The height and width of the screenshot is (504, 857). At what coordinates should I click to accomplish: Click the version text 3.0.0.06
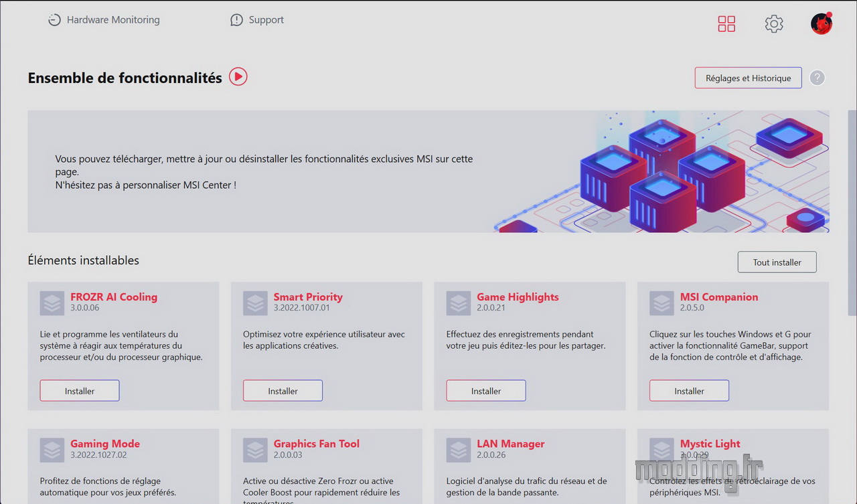point(84,308)
